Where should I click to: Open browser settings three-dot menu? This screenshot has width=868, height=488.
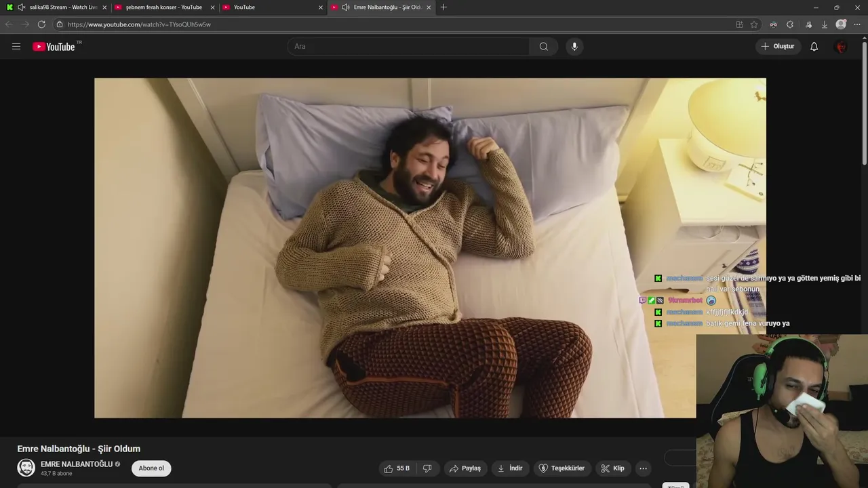point(858,24)
